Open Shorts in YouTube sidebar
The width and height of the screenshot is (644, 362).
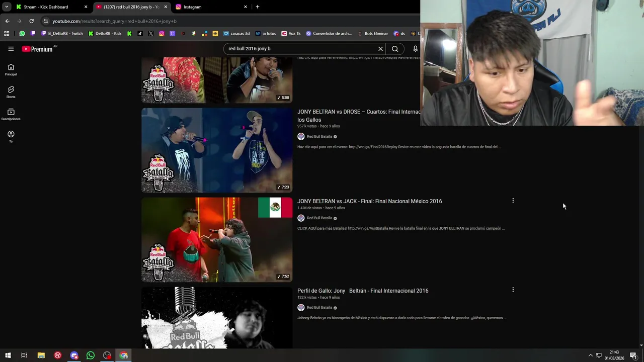click(x=11, y=92)
